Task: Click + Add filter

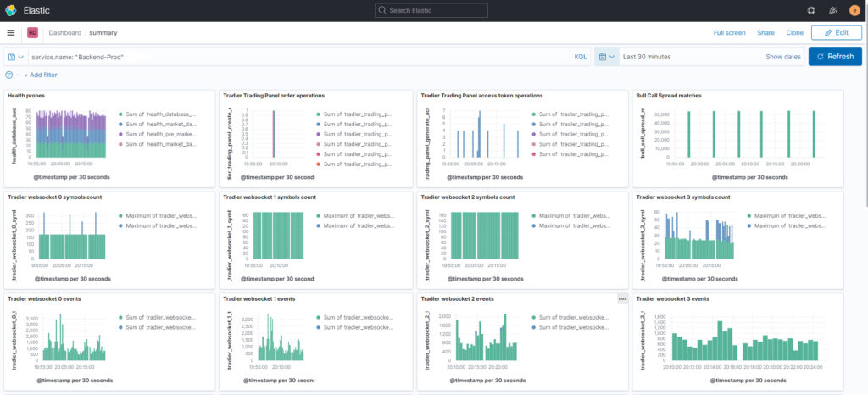Action: click(41, 75)
